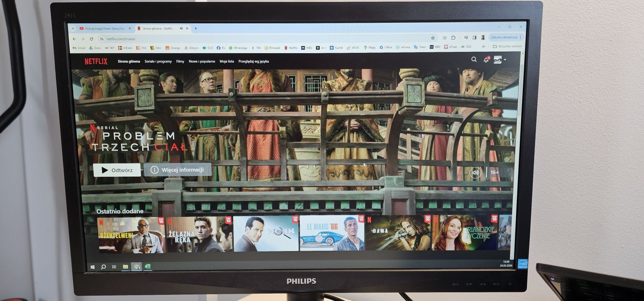This screenshot has width=644, height=301.
Task: Open OLX bookmark
Action: [208, 48]
